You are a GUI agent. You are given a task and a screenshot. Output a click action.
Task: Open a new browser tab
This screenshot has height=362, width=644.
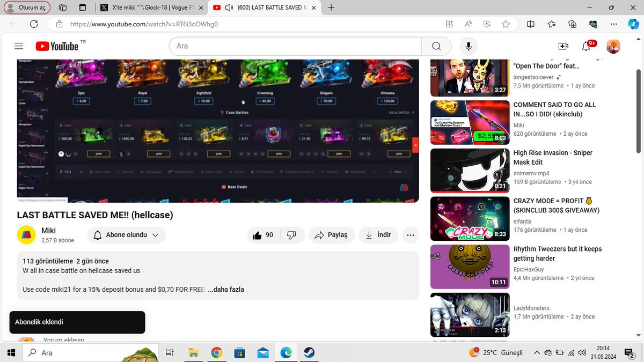pos(331,8)
